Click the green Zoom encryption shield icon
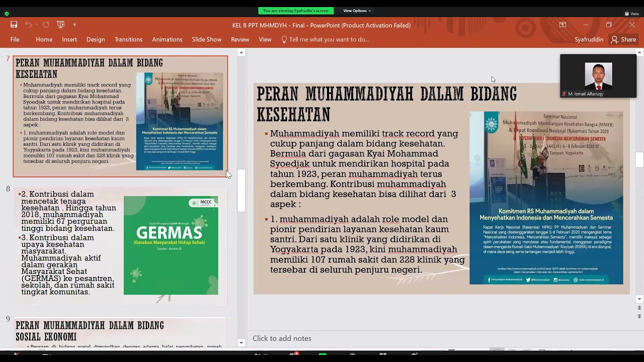644x362 pixels. 7,14
